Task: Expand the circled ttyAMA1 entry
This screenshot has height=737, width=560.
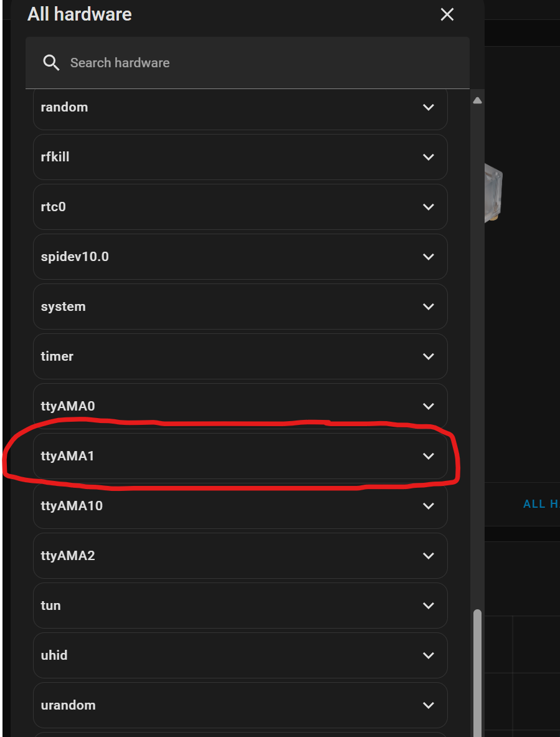Action: point(240,456)
